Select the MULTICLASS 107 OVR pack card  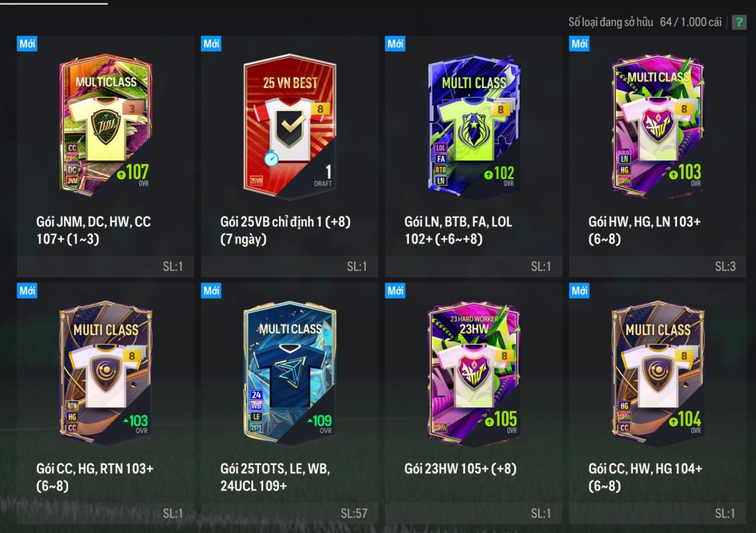coord(105,126)
